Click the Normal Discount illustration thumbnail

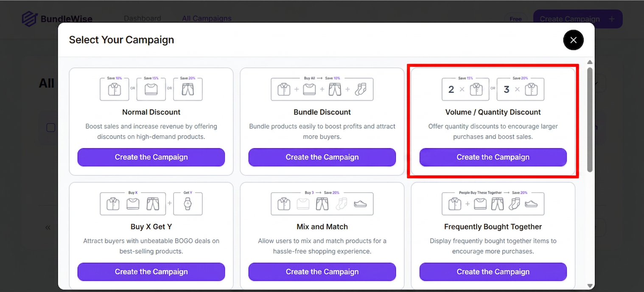[x=151, y=88]
